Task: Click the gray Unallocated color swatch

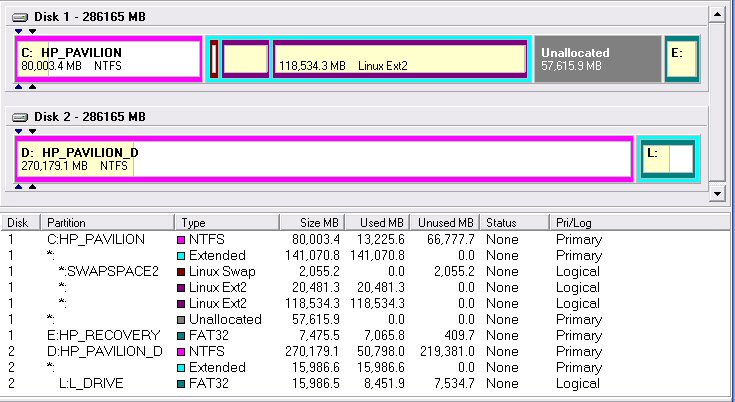Action: (181, 320)
